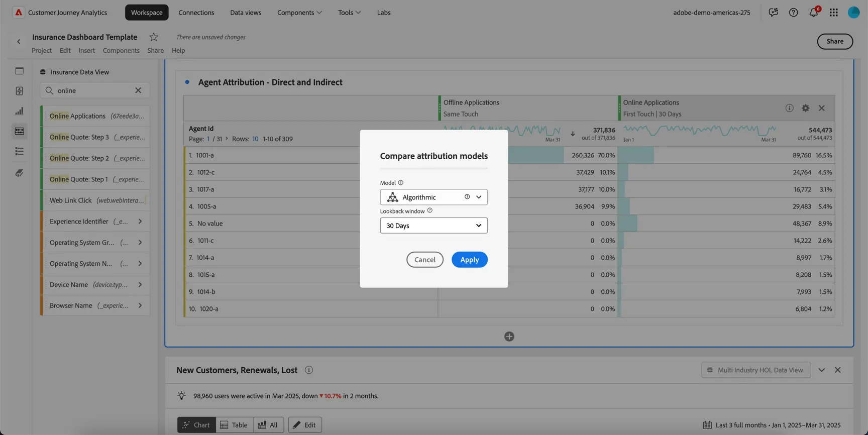Click Cancel in Compare attribution models dialog
Image resolution: width=868 pixels, height=435 pixels.
[x=425, y=260]
